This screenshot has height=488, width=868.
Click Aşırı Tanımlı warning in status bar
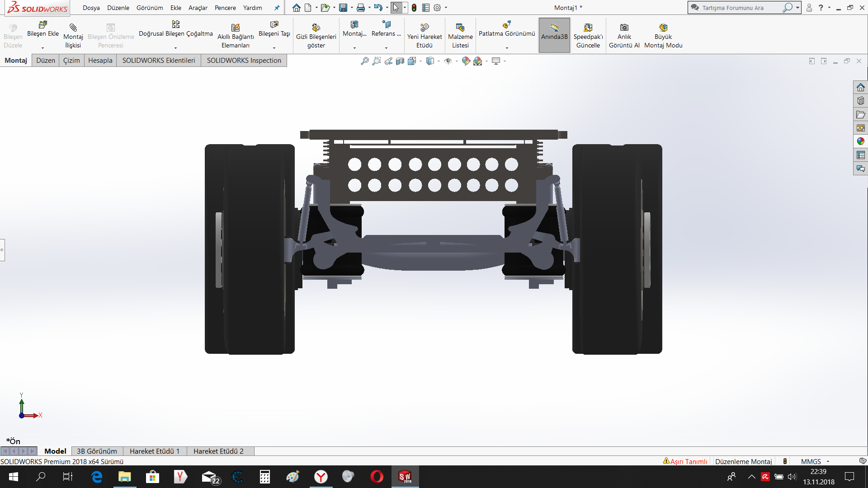(x=685, y=461)
